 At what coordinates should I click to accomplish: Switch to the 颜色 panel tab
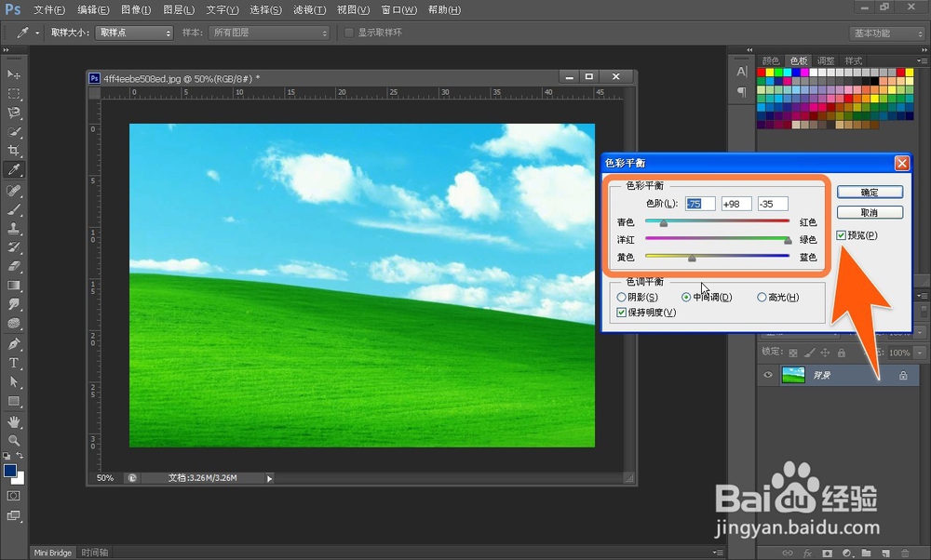[x=771, y=60]
